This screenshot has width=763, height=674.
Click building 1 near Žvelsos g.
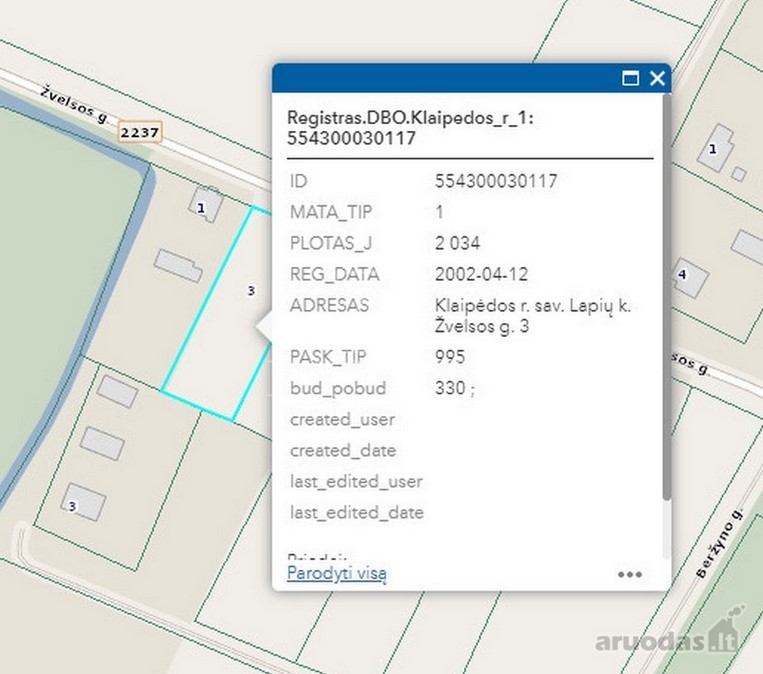pyautogui.click(x=205, y=205)
